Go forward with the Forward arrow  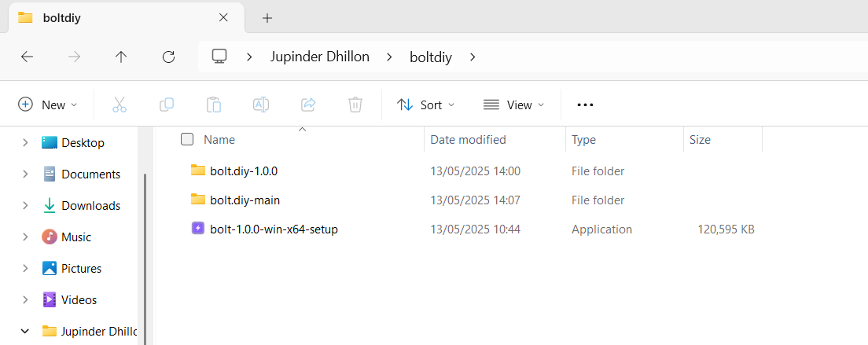coord(74,57)
